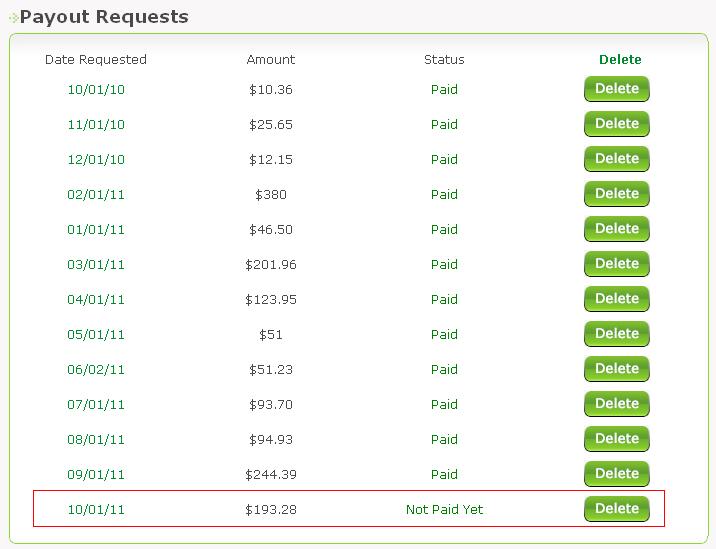Delete the 12/01/10 payout row
Screen dimensions: 716x549
[616, 159]
